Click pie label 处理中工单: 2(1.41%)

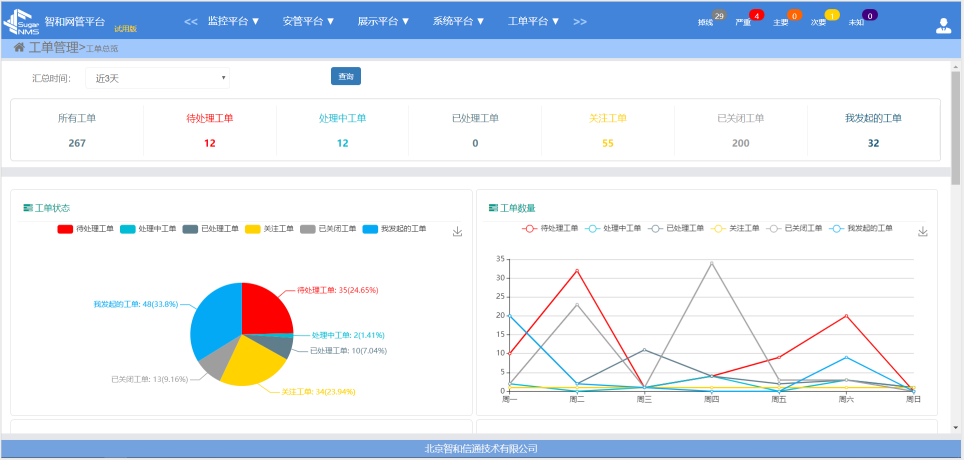click(x=348, y=335)
